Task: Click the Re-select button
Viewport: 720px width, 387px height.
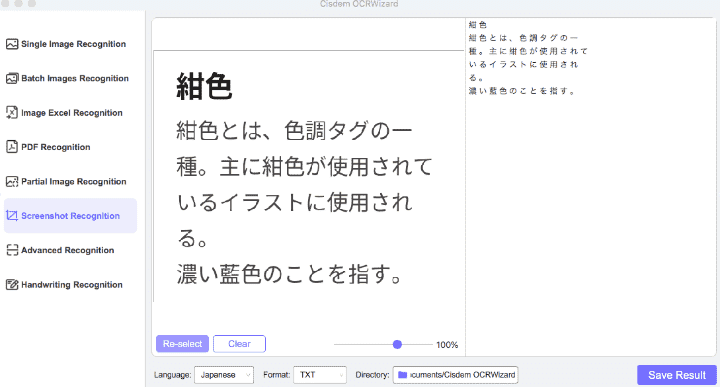Action: pos(182,344)
